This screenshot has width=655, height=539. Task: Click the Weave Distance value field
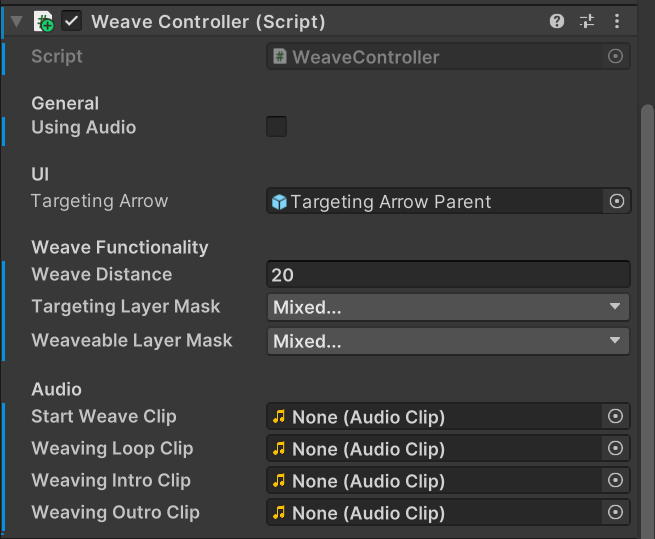[448, 275]
